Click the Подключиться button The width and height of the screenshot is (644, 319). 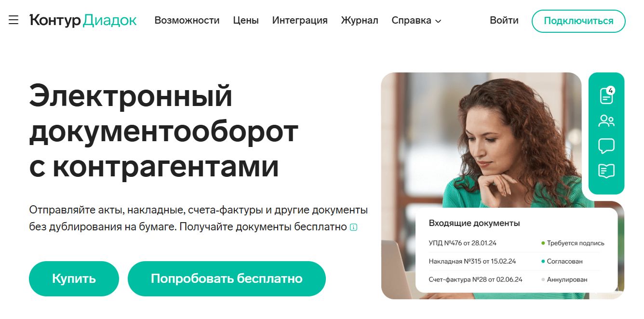point(578,21)
